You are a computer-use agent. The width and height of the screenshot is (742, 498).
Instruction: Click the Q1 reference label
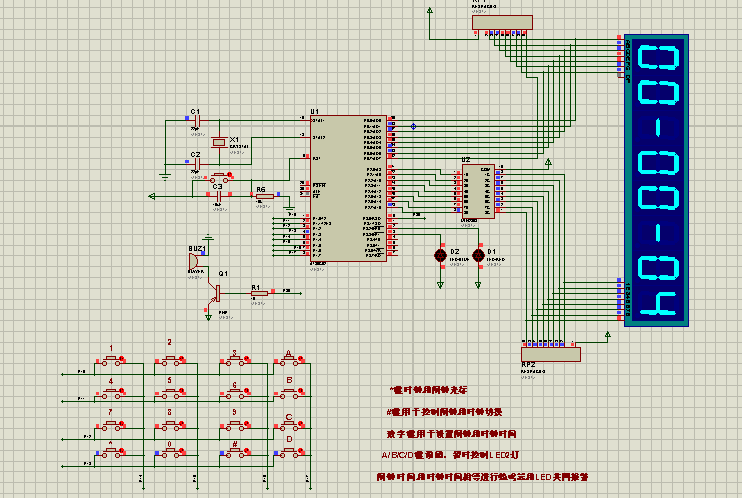point(223,274)
